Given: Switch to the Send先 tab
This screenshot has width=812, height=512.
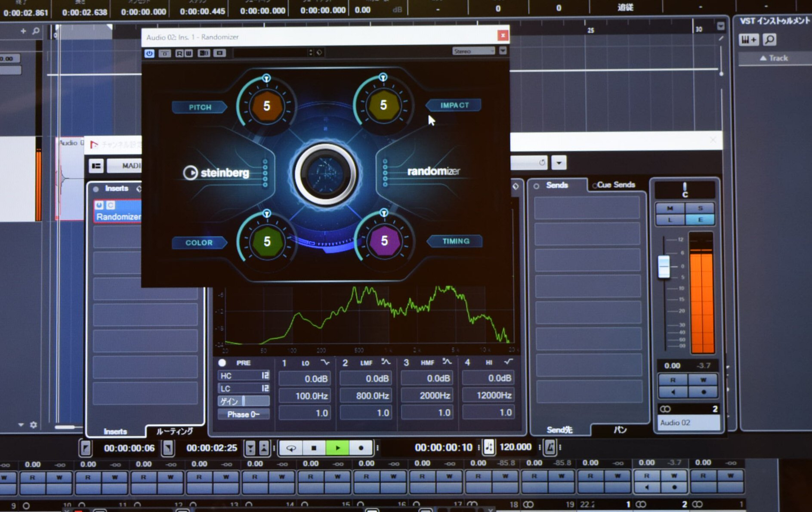Looking at the screenshot, I should coord(559,429).
